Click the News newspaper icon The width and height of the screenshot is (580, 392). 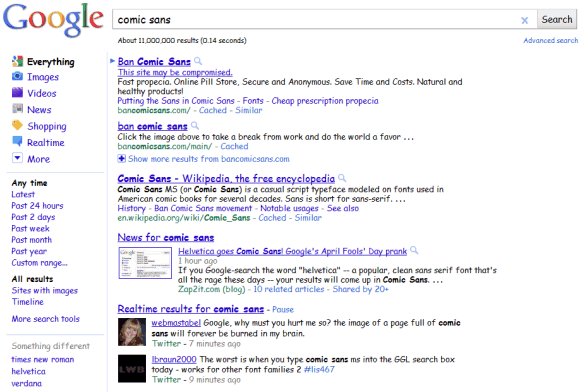17,109
